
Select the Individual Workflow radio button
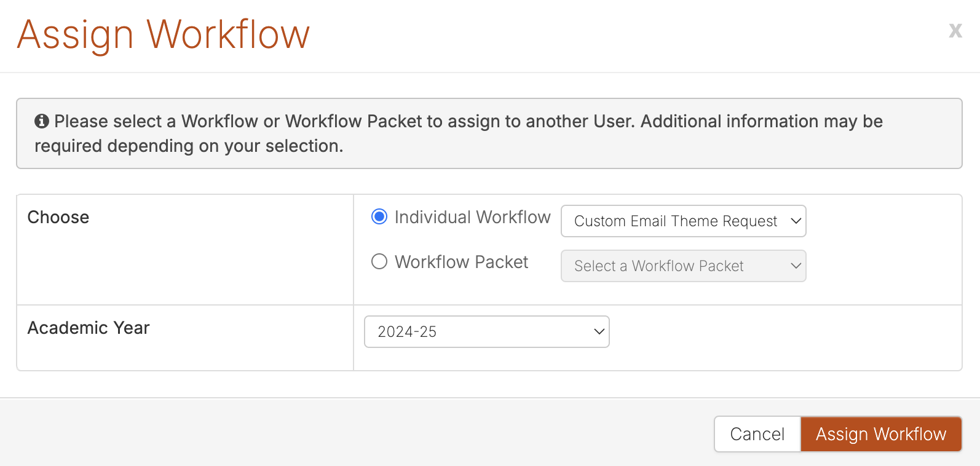tap(379, 217)
